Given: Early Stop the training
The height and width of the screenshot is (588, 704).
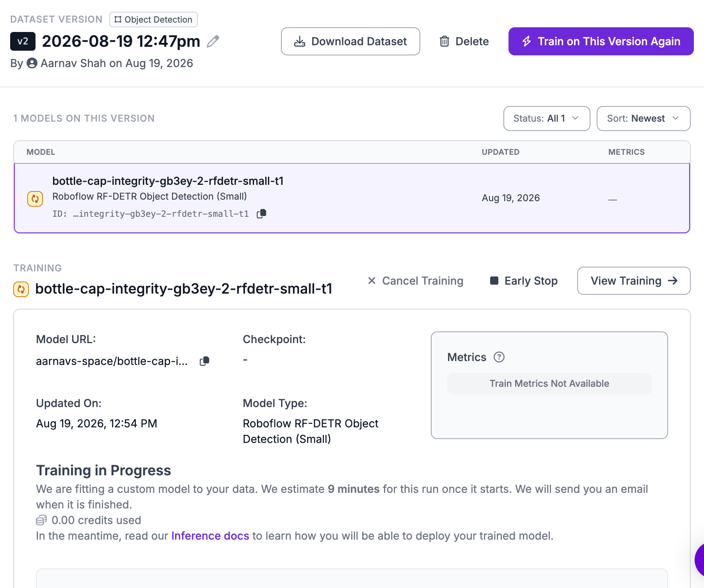Looking at the screenshot, I should pos(524,281).
